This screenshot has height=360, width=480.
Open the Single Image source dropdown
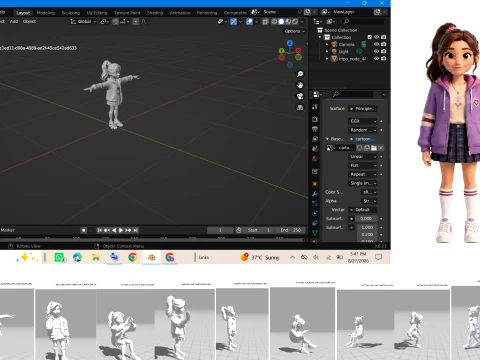pyautogui.click(x=363, y=183)
